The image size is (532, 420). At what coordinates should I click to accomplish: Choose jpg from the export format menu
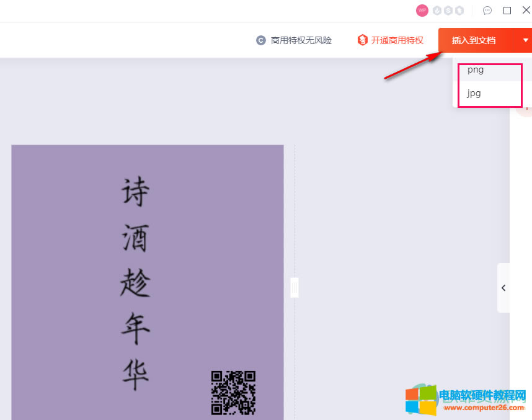tap(474, 93)
